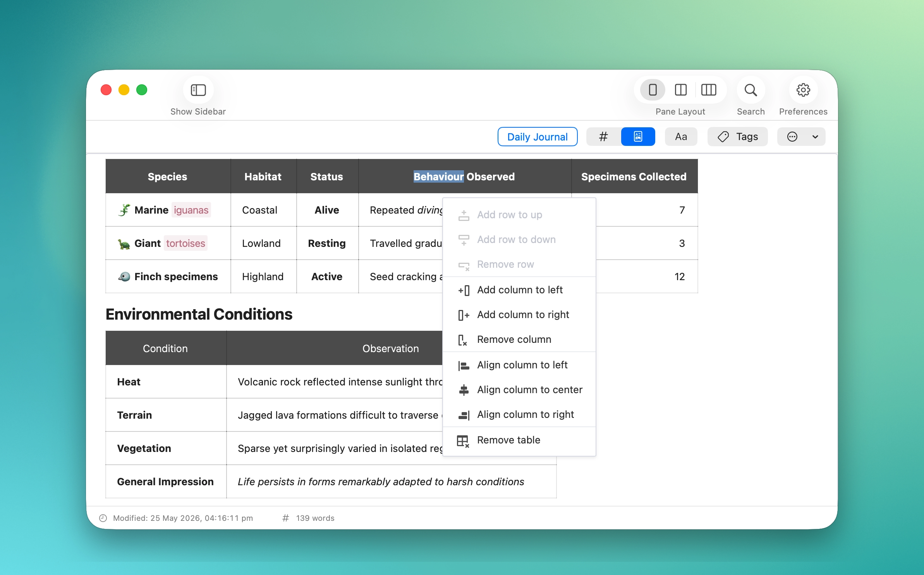Viewport: 924px width, 575px height.
Task: Click the highlighted word Behaviour
Action: pos(438,176)
